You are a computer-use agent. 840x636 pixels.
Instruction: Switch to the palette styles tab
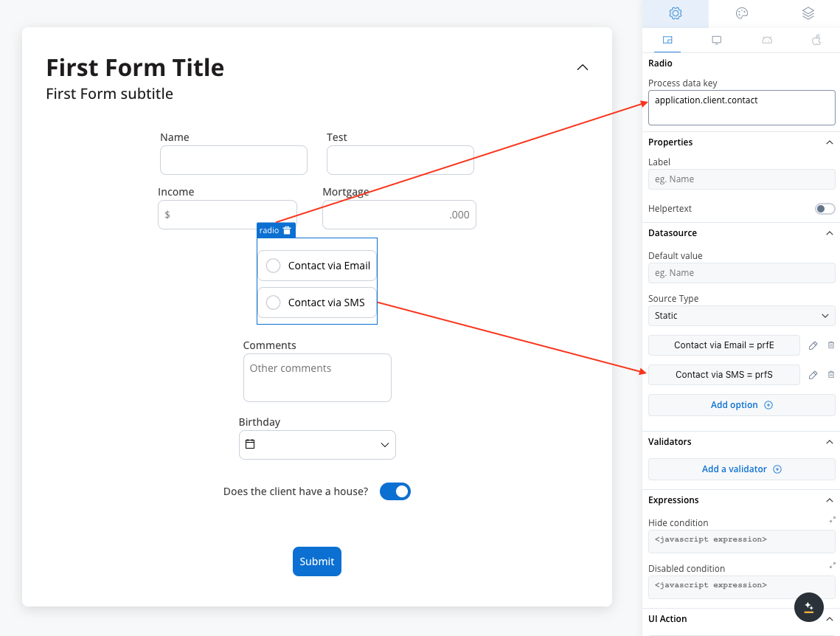pyautogui.click(x=742, y=13)
